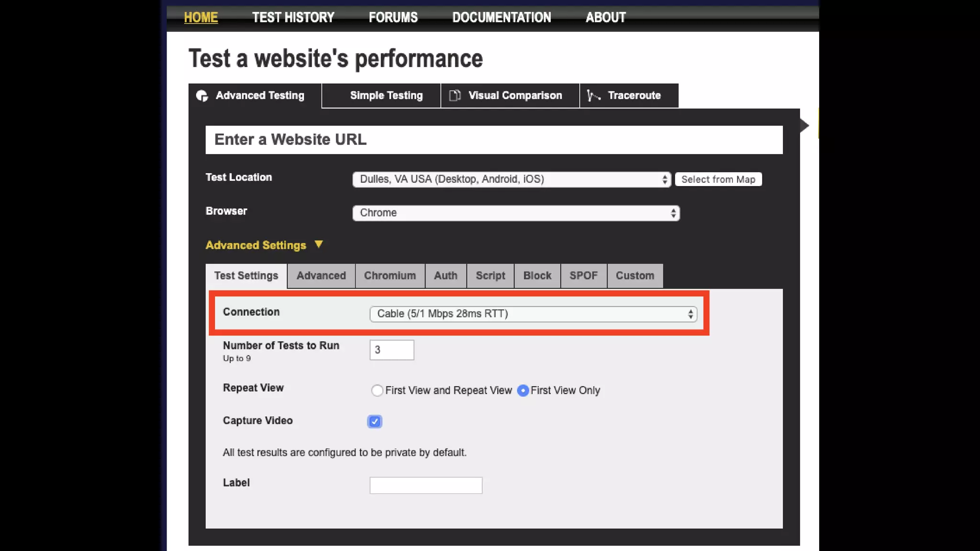Click the Select from Map button
Screen dimensions: 980x551
point(718,179)
